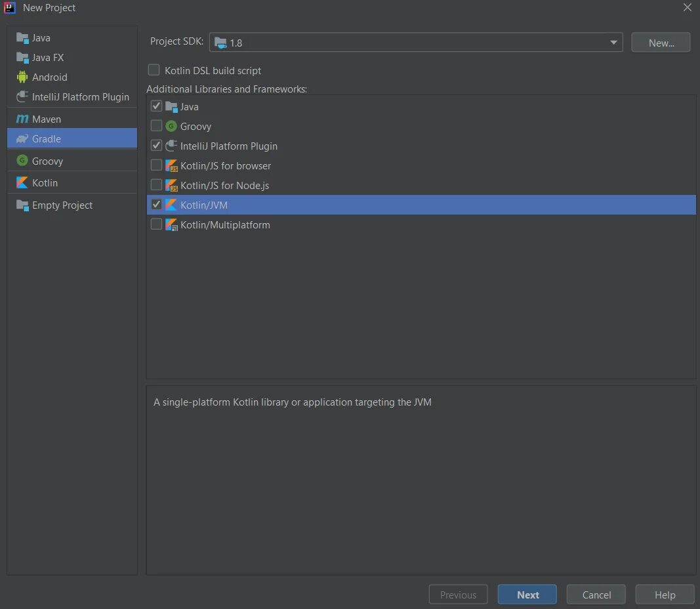Click the Cancel button
The image size is (700, 609).
596,595
